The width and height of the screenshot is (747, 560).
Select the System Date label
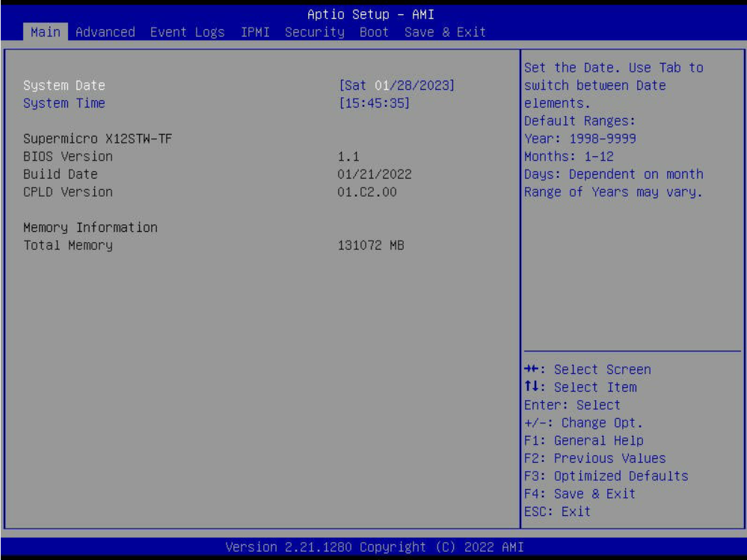click(x=64, y=85)
